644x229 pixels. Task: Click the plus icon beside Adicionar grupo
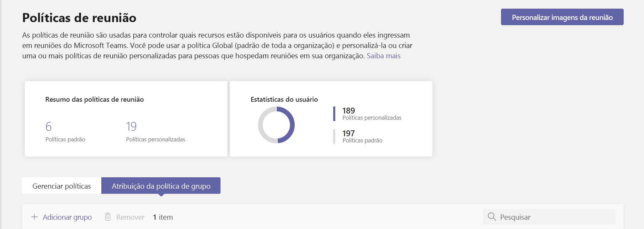34,217
